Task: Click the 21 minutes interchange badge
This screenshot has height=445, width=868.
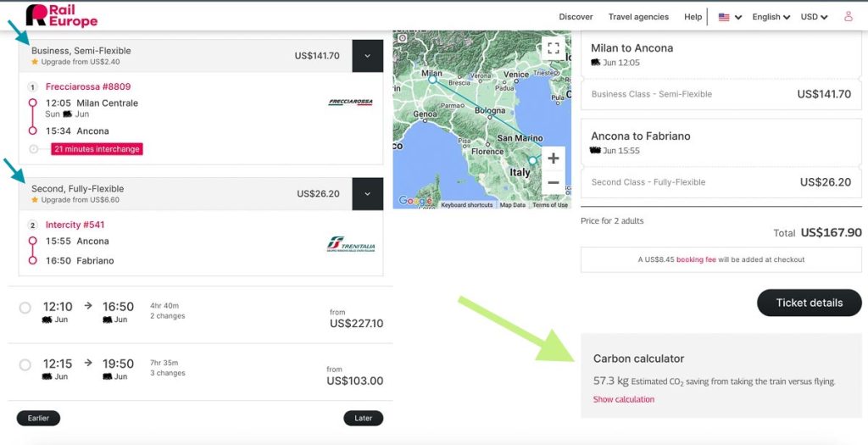Action: click(x=97, y=149)
